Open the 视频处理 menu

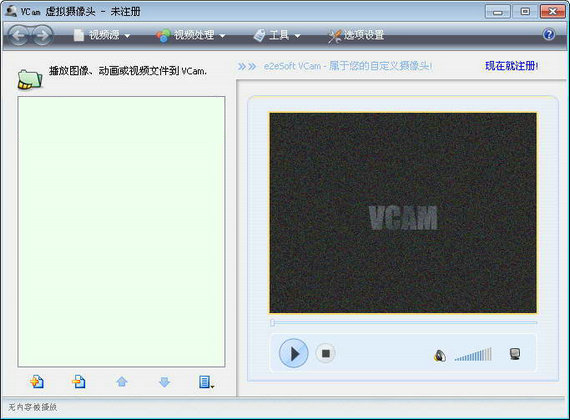[191, 35]
